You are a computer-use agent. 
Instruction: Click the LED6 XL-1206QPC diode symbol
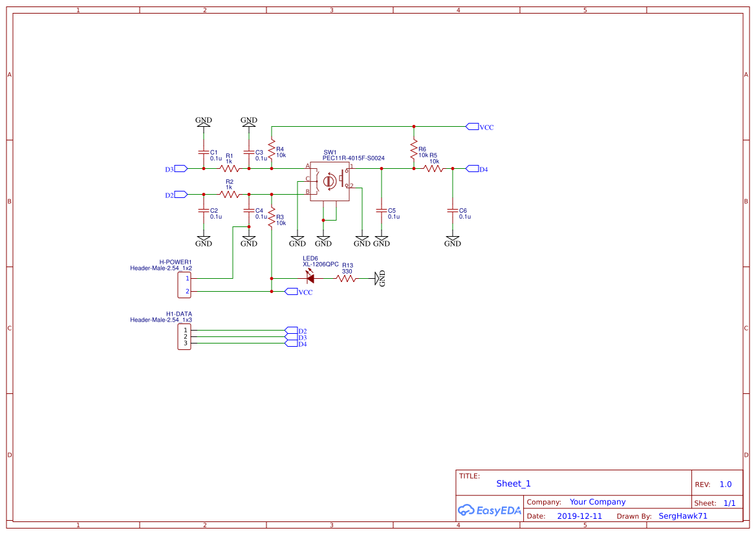click(310, 278)
